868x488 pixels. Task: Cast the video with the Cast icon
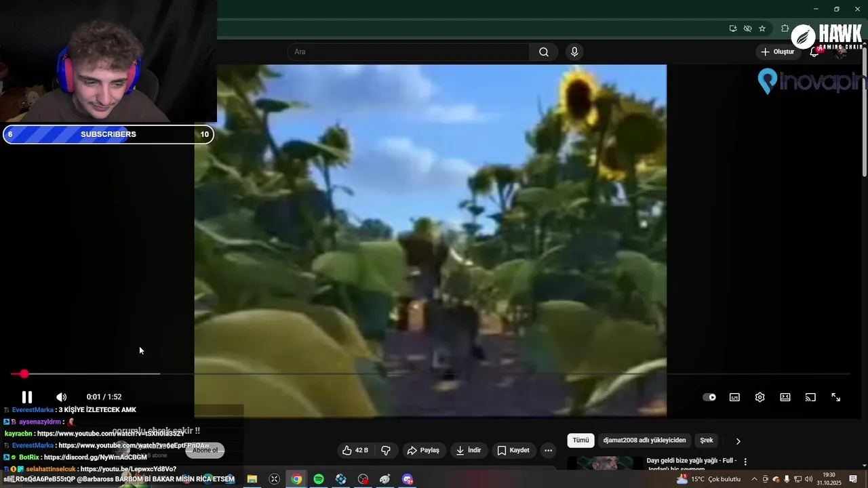click(x=810, y=397)
